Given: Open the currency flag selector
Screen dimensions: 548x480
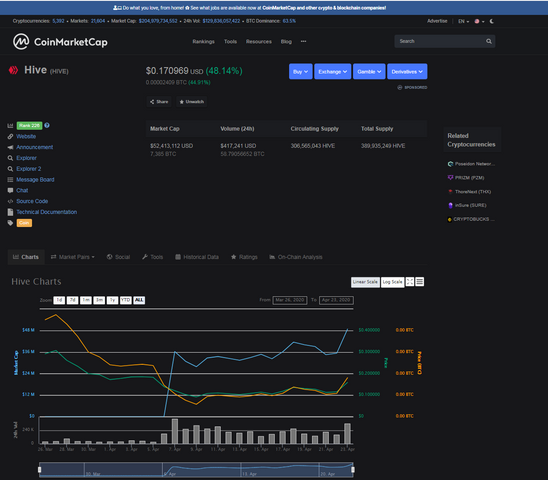Looking at the screenshot, I should 479,21.
